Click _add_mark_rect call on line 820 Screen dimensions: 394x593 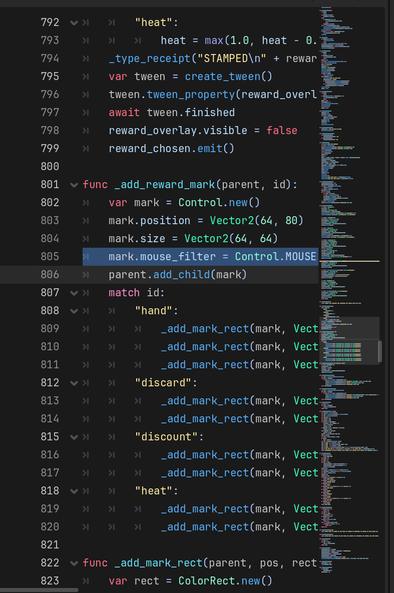[205, 527]
